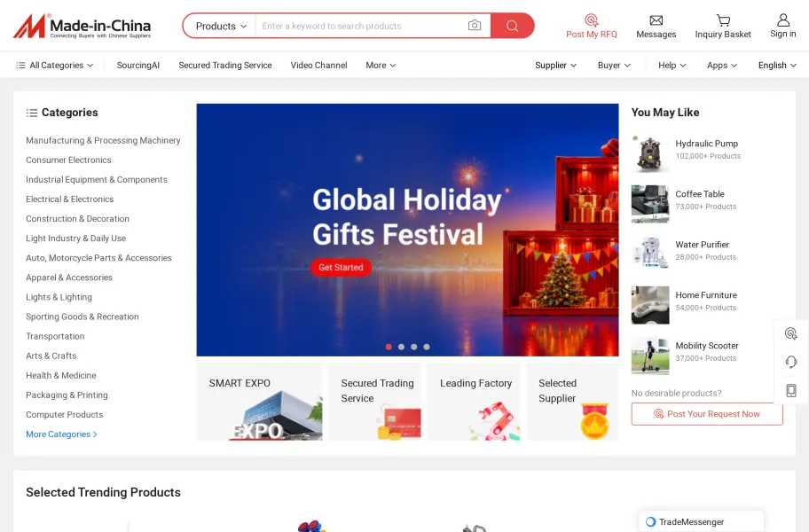This screenshot has height=532, width=809.
Task: Open Selected Supplier tile
Action: (572, 402)
